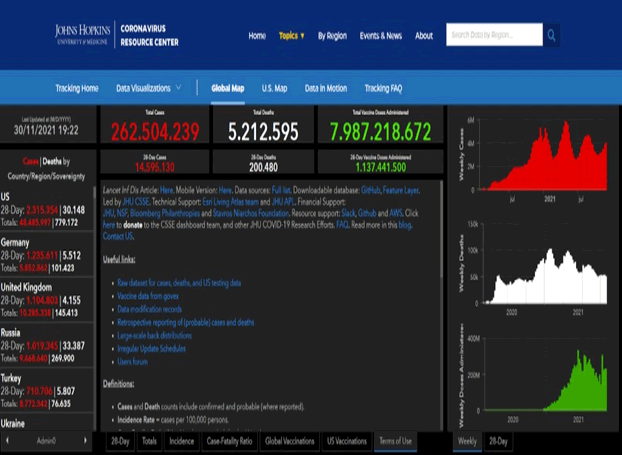Switch to the U.S. Map tab

click(x=274, y=88)
